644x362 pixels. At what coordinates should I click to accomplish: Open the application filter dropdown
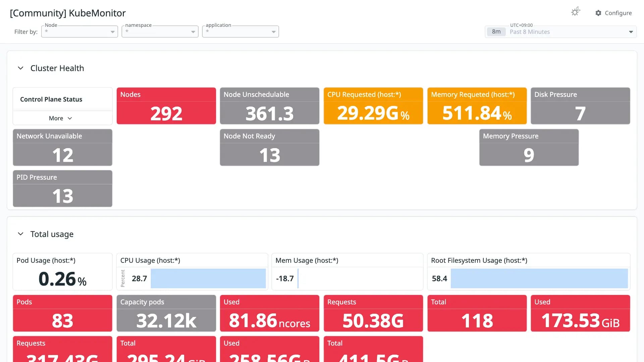pos(240,32)
